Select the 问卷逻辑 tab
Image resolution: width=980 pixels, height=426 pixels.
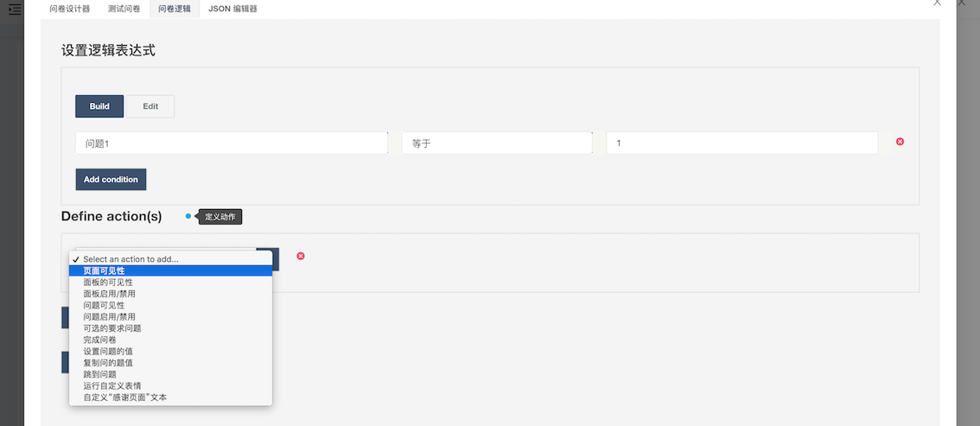coord(175,9)
